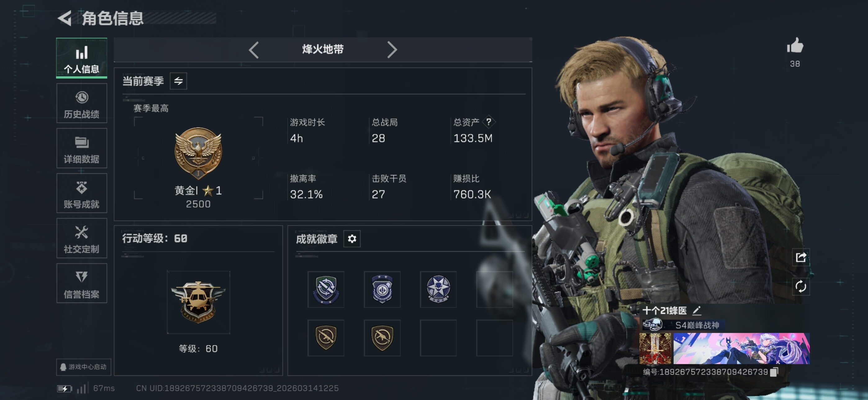This screenshot has height=400, width=868.
Task: Open the 详细数据 tab
Action: pyautogui.click(x=82, y=148)
